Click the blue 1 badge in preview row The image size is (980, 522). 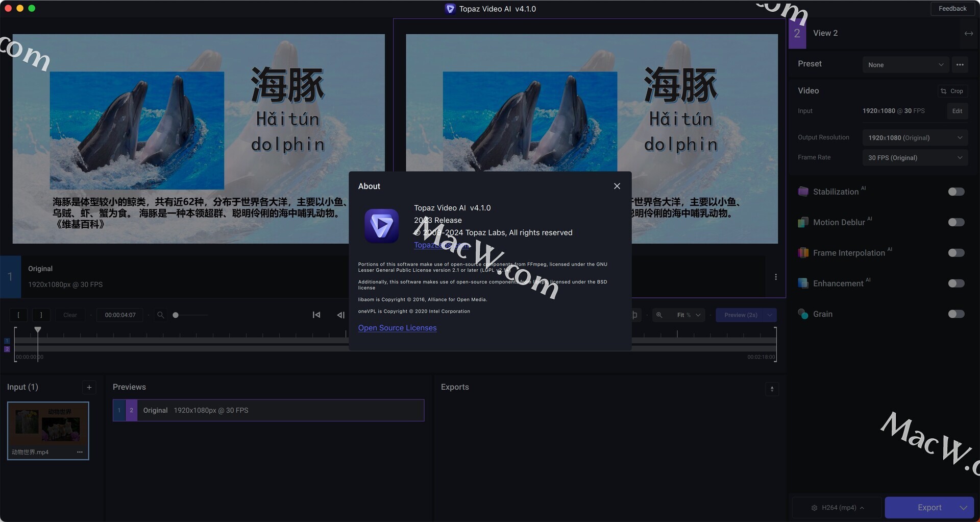click(x=119, y=410)
